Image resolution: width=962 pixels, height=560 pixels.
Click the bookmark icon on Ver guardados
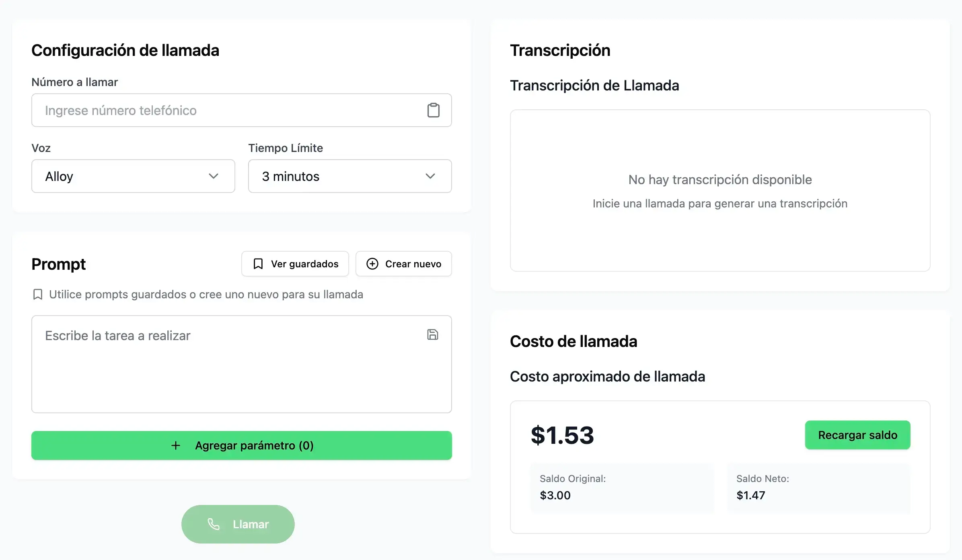tap(258, 264)
